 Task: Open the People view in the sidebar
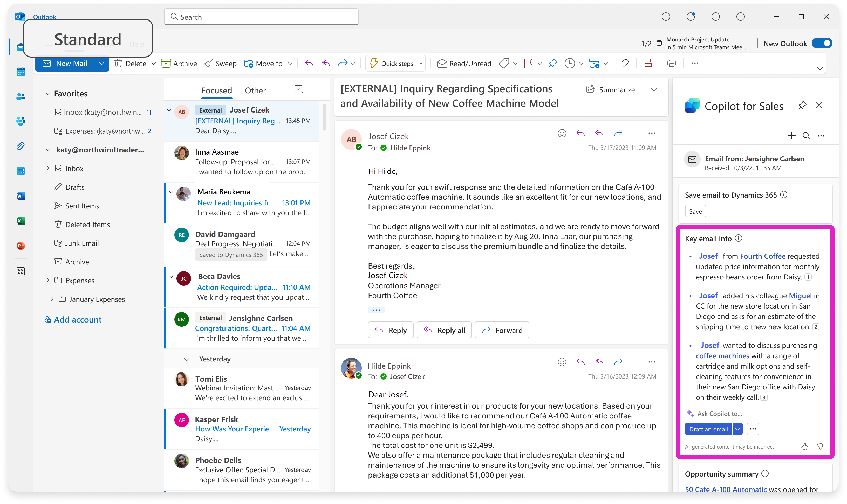click(x=21, y=96)
